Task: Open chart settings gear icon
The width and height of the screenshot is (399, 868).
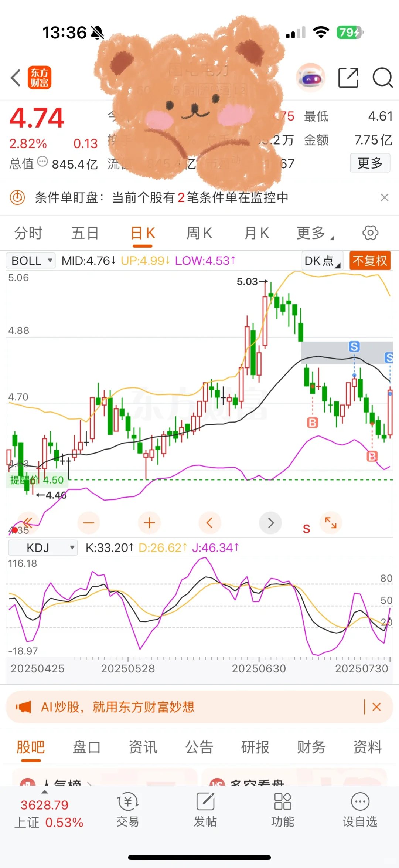Action: click(370, 233)
